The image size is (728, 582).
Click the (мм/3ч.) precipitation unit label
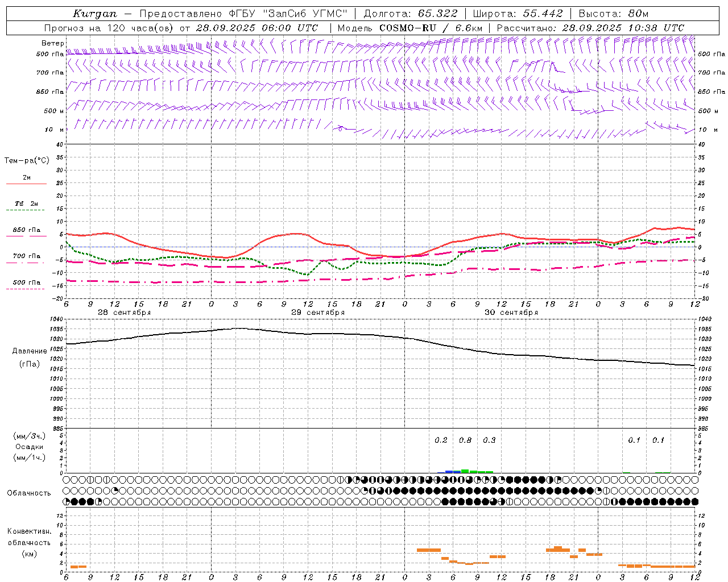tap(30, 436)
